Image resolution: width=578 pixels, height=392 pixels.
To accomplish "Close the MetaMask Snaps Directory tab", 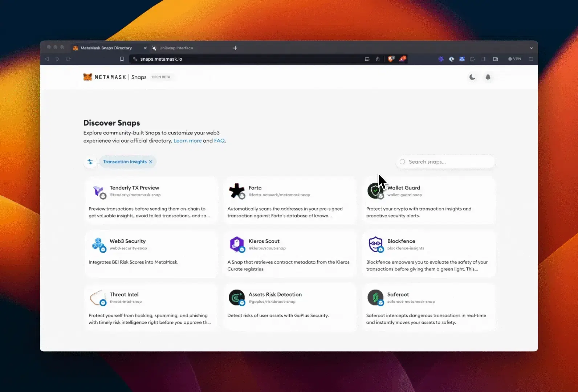I will (145, 48).
